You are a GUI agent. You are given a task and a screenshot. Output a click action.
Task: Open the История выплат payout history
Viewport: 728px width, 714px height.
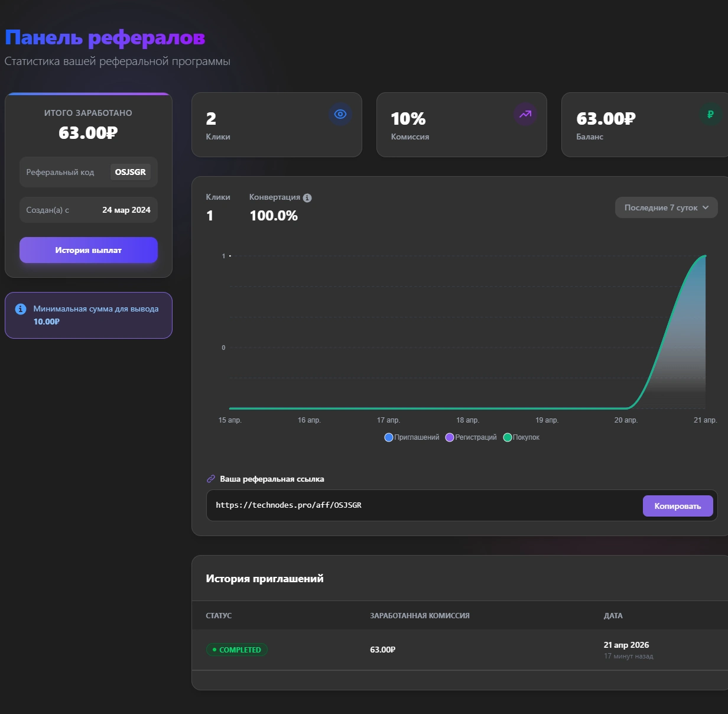click(x=89, y=250)
